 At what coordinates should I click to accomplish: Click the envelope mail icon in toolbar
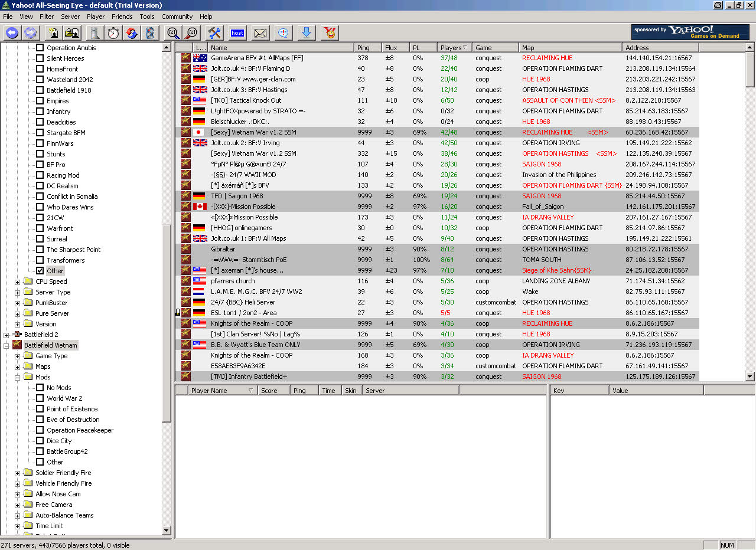point(260,33)
